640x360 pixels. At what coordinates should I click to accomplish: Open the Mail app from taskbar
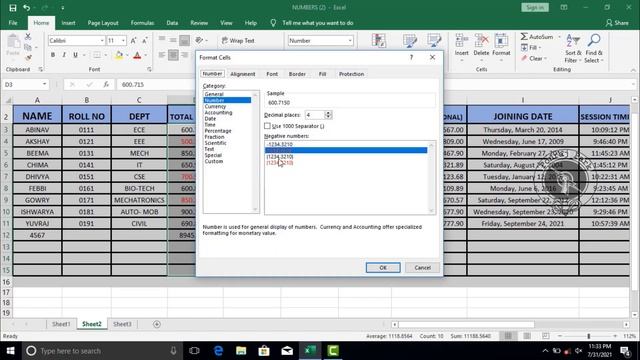click(x=287, y=351)
